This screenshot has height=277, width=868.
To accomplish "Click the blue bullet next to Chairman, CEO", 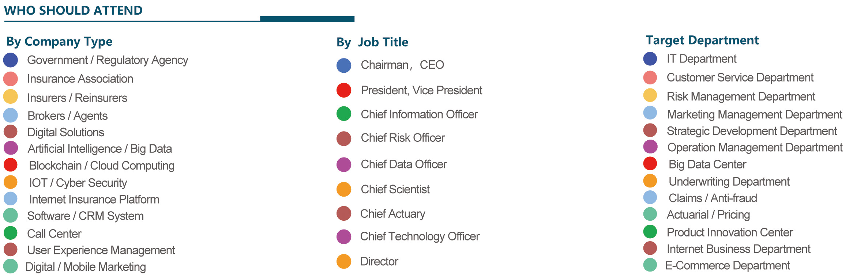I will [x=344, y=65].
